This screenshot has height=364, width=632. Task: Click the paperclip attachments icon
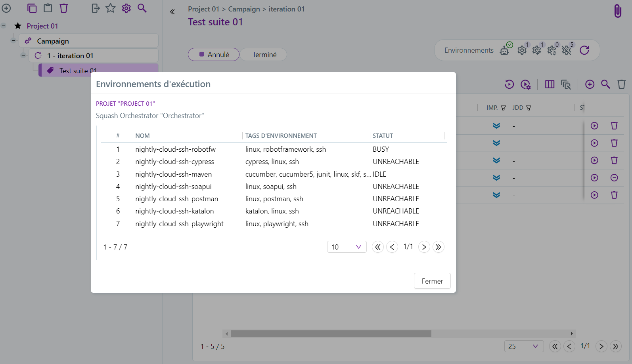[x=617, y=11]
